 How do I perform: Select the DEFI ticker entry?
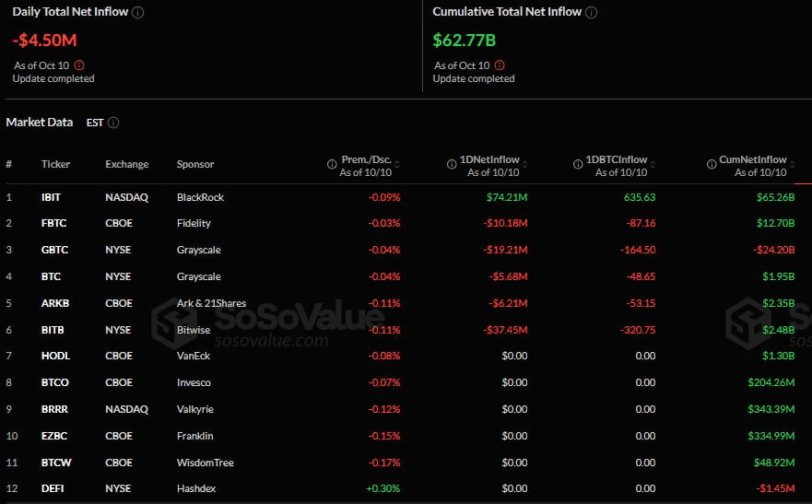[x=53, y=488]
